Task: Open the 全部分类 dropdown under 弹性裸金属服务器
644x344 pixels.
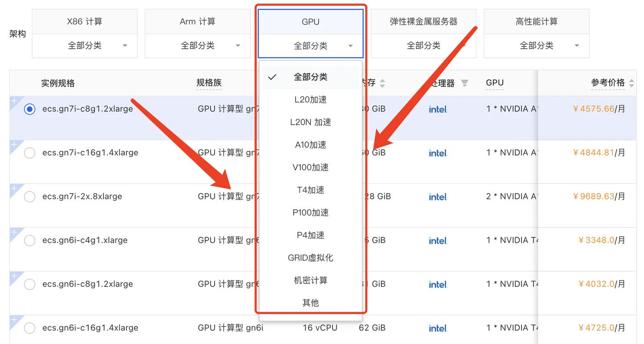Action: (x=424, y=46)
